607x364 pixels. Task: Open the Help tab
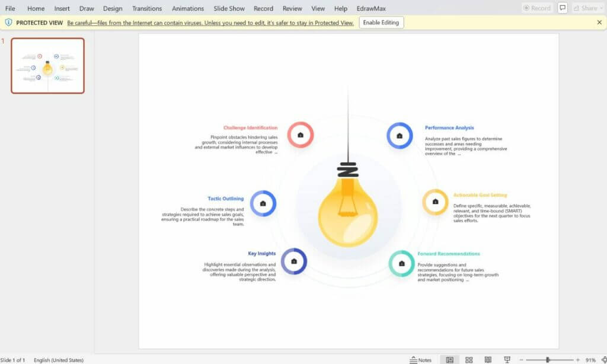pos(341,8)
